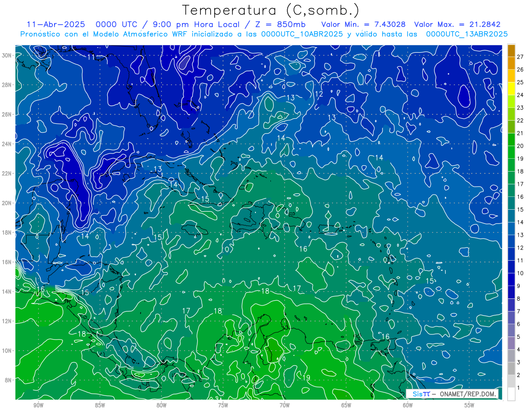Viewport: 532px width, 411px height.
Task: Click the 55W longitude axis label
Action: (469, 406)
